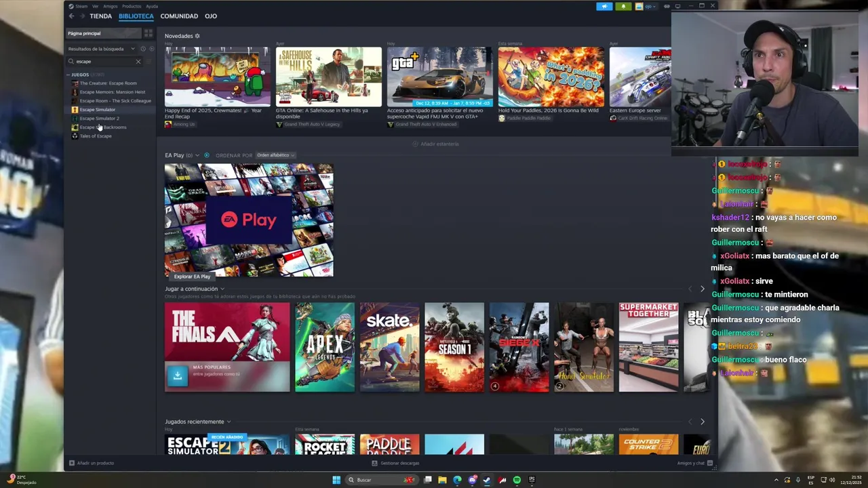Go forward with the Steam forward arrow

[x=82, y=16]
